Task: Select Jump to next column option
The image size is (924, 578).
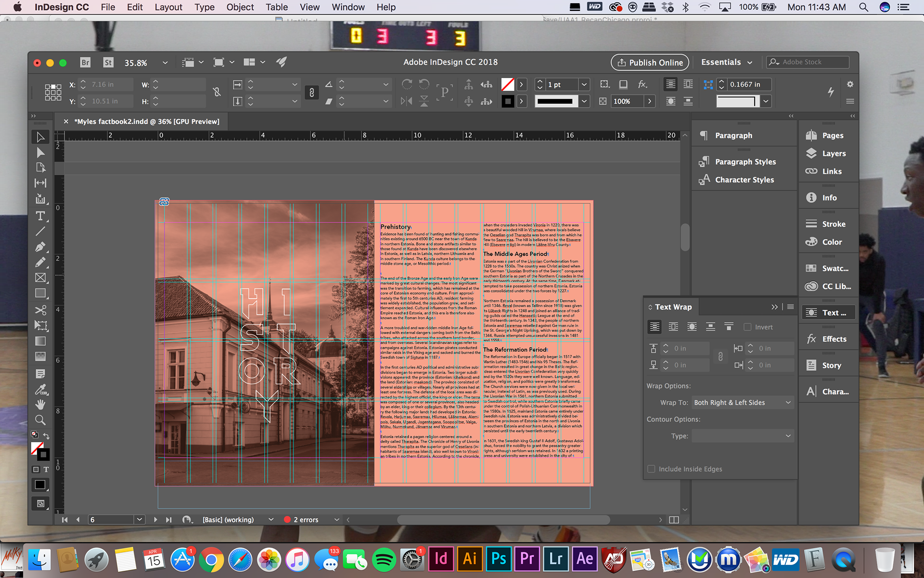Action: [729, 327]
